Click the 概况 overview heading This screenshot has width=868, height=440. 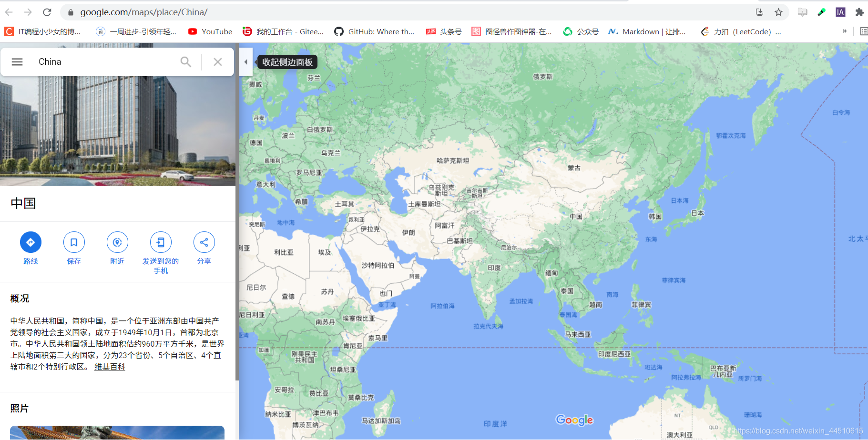coord(20,299)
